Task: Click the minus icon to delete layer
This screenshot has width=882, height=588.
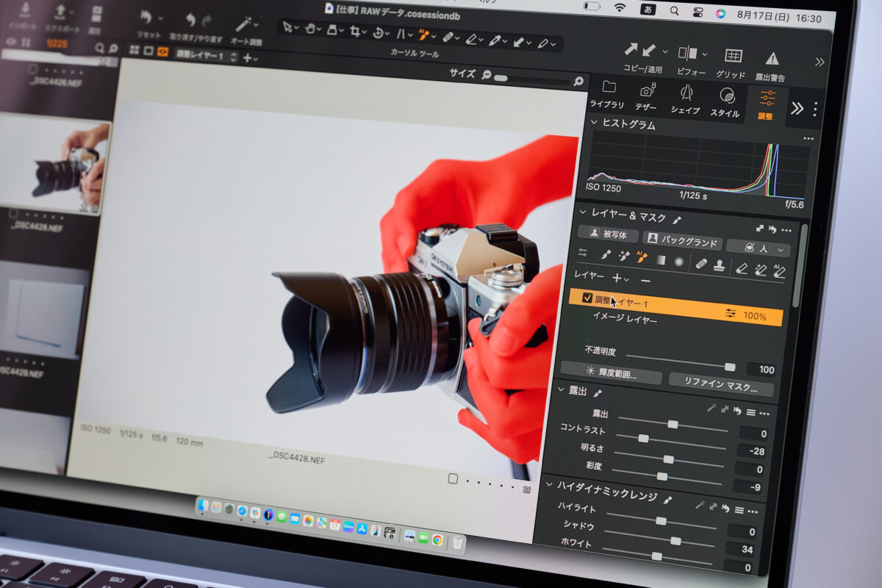Action: [x=645, y=280]
